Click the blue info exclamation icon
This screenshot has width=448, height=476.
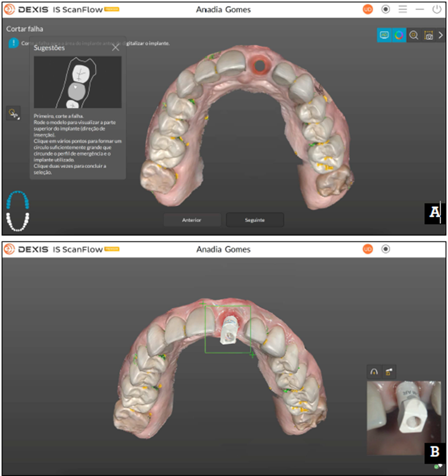(x=13, y=43)
